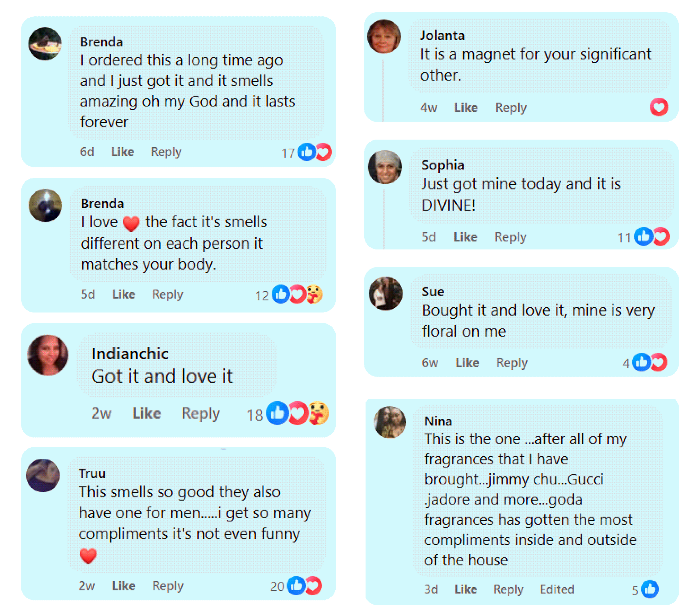Screen dimensions: 693x616
Task: Click the 3d timestamp on Nina's comment
Action: pos(431,589)
